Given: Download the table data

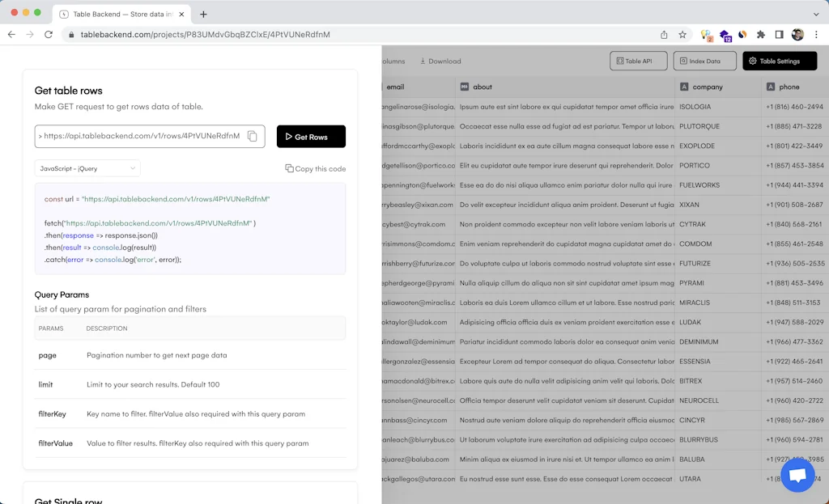Looking at the screenshot, I should 442,61.
